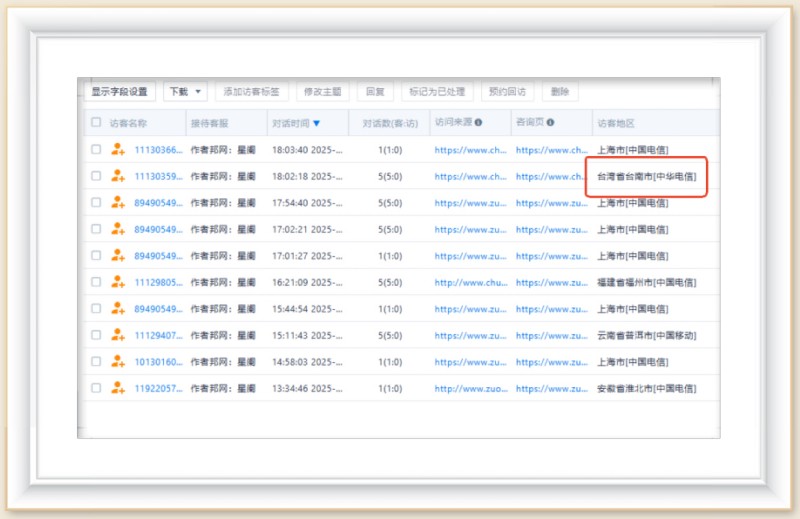800x519 pixels.
Task: Open the 下载 dropdown menu
Action: pyautogui.click(x=185, y=91)
